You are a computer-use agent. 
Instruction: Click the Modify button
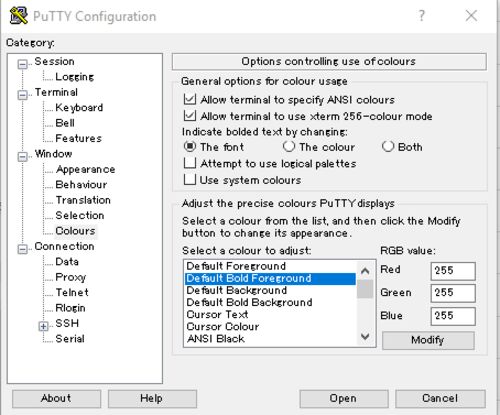428,340
